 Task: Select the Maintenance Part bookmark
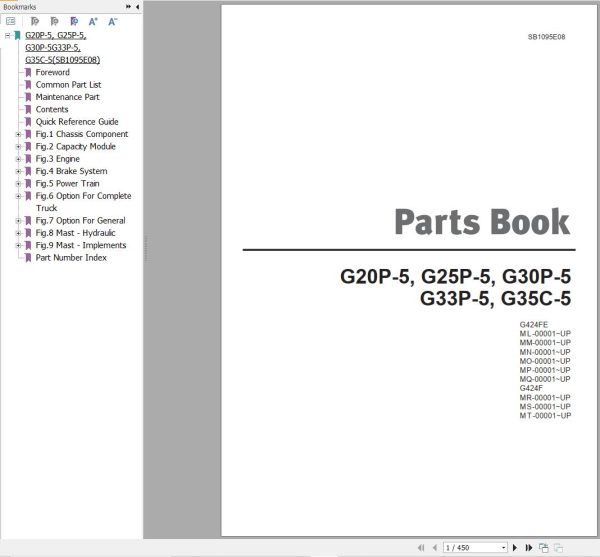[67, 97]
